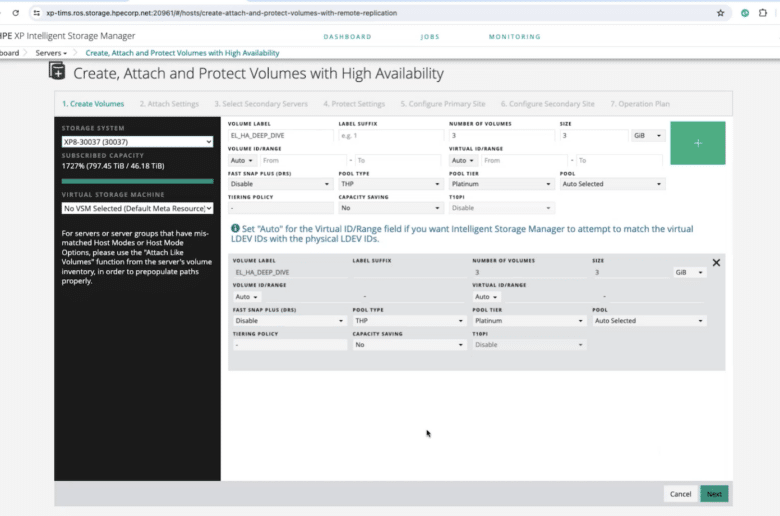Open the top form Size unit GiB dropdown
Viewport: 780px width, 516px height.
click(x=647, y=135)
